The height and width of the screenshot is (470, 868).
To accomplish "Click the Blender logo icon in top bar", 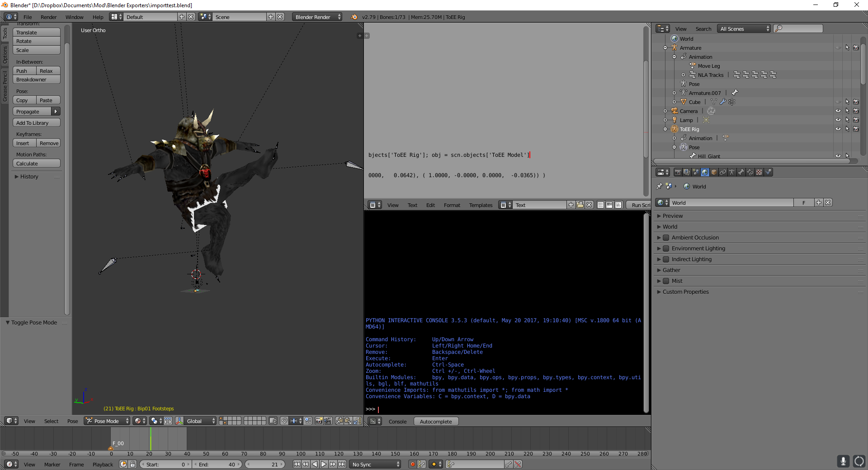I will tap(354, 17).
